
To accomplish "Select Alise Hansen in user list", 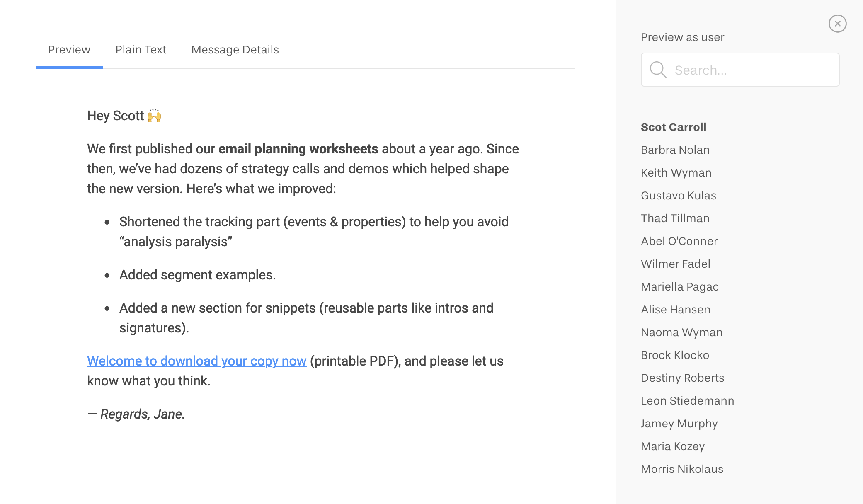I will (676, 310).
